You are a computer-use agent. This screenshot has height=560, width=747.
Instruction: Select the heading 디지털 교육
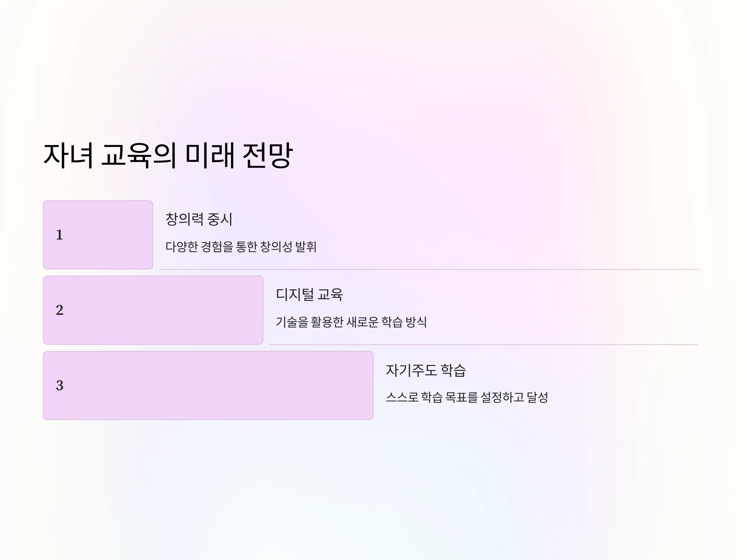(309, 295)
